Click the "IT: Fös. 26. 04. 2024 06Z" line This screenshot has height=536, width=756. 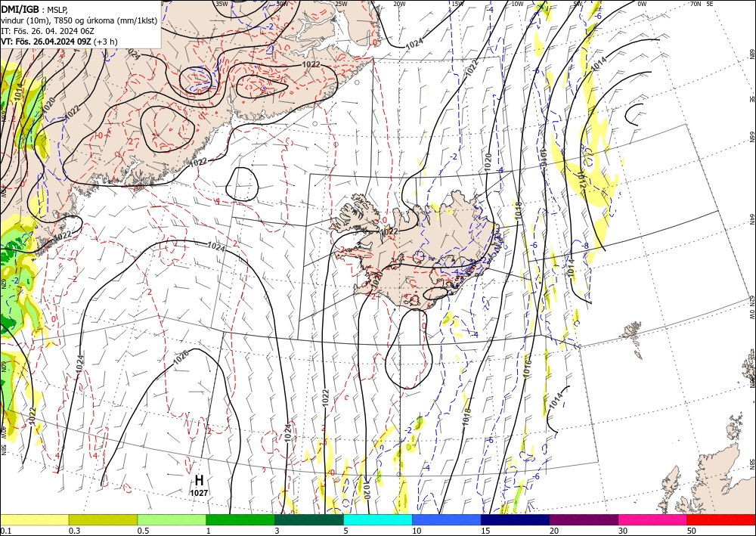pyautogui.click(x=47, y=31)
